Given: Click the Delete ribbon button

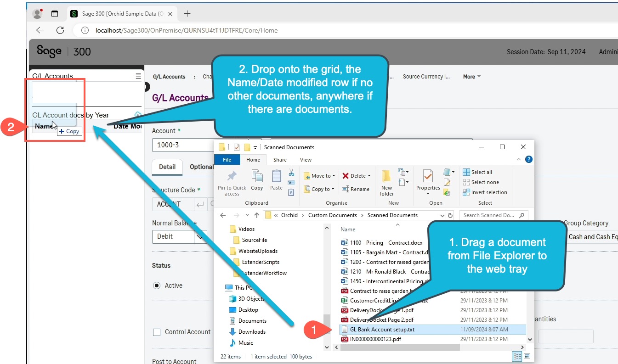Looking at the screenshot, I should pos(357,176).
